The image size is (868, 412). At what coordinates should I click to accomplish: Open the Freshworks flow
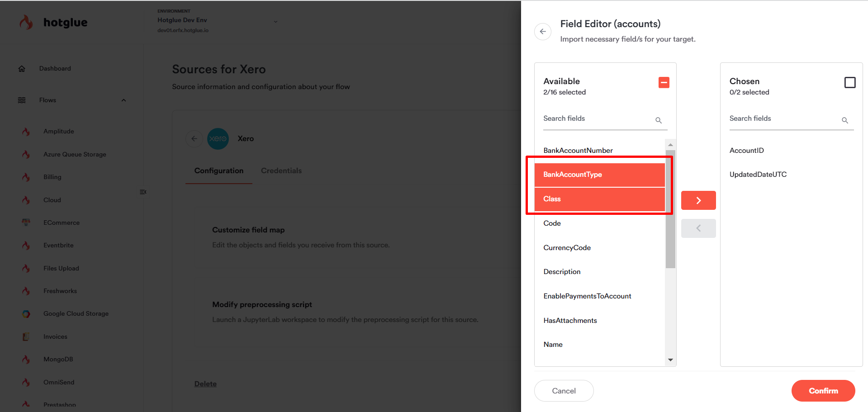60,291
